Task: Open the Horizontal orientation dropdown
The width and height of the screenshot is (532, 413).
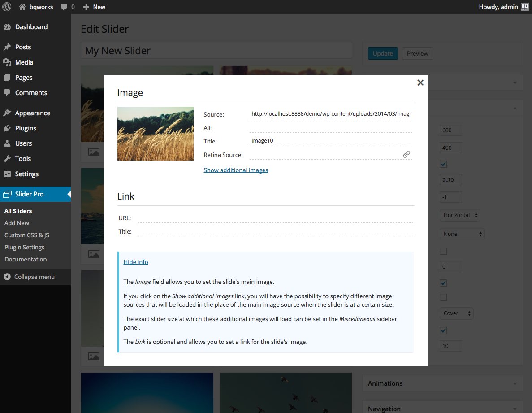Action: (460, 215)
